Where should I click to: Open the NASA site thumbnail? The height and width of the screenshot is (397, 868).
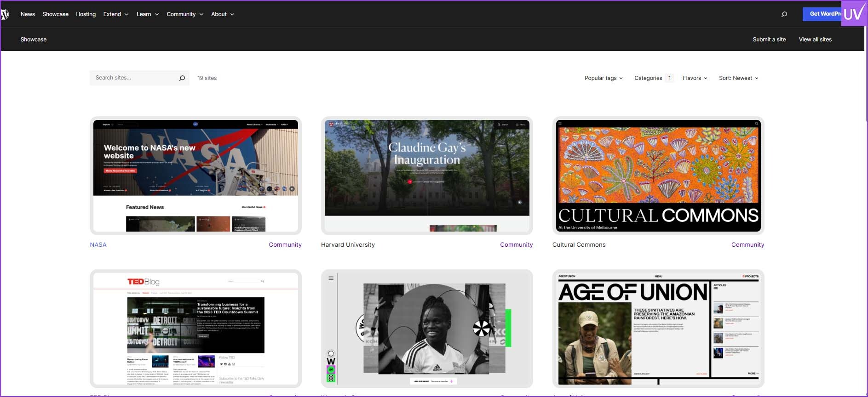[x=195, y=176]
